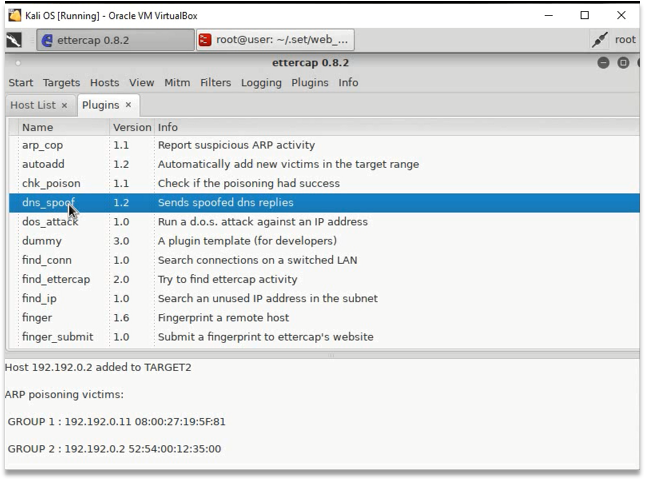The image size is (646, 479).
Task: Open the Kali applications menu icon
Action: 14,40
